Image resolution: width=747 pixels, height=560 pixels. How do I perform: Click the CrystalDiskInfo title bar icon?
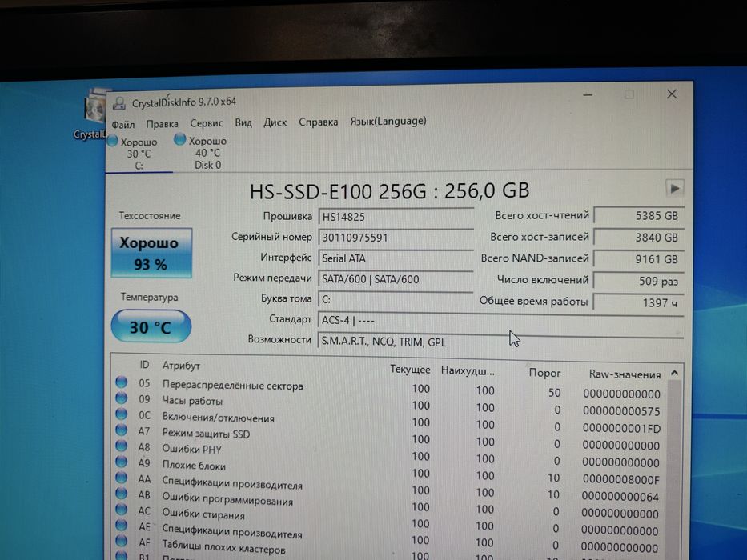[119, 103]
